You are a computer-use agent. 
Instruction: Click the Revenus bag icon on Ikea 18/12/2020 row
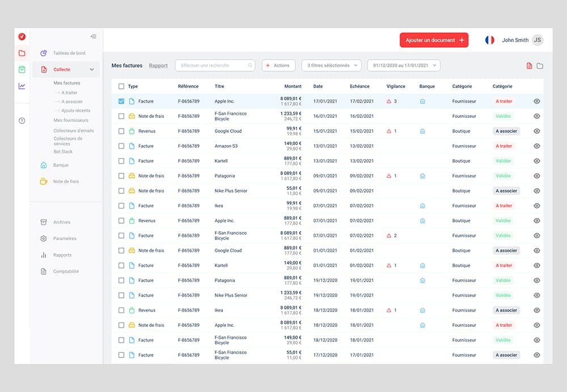pyautogui.click(x=132, y=310)
